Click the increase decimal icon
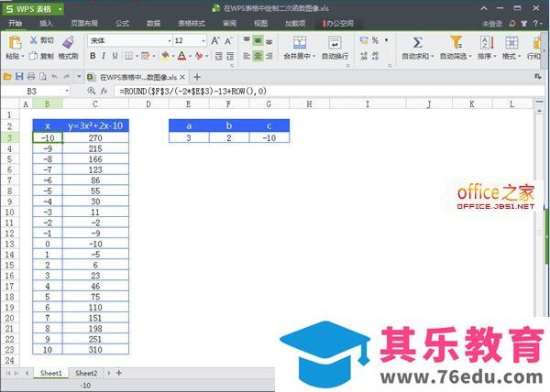550x392 pixels. click(364, 56)
